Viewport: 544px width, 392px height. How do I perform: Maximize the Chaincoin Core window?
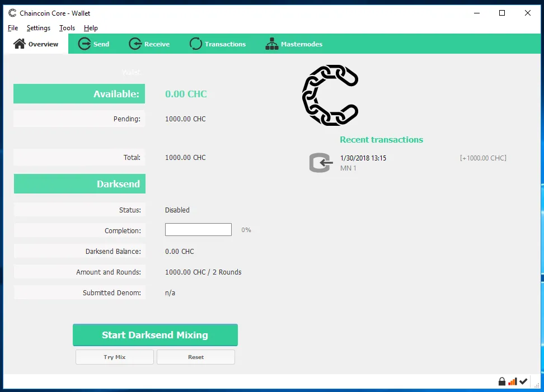pyautogui.click(x=502, y=13)
